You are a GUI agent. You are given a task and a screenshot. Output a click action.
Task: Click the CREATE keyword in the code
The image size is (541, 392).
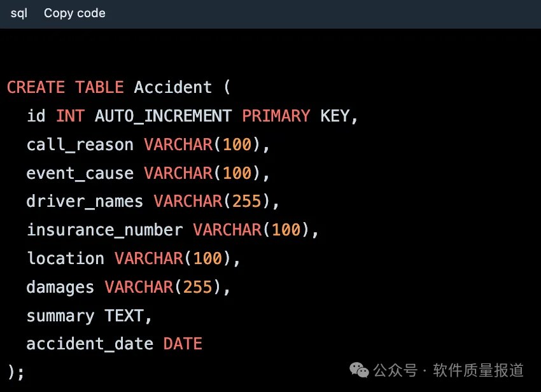coord(36,87)
